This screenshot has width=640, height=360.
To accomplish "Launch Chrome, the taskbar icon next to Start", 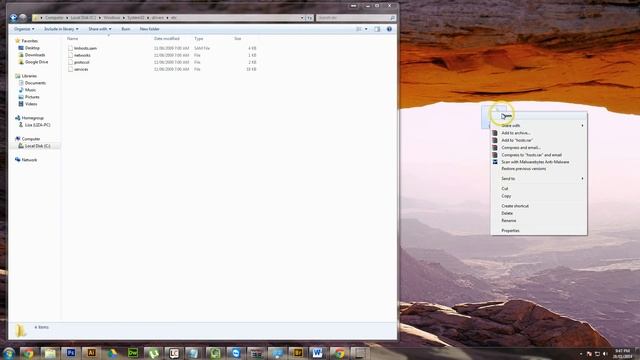I will point(28,353).
